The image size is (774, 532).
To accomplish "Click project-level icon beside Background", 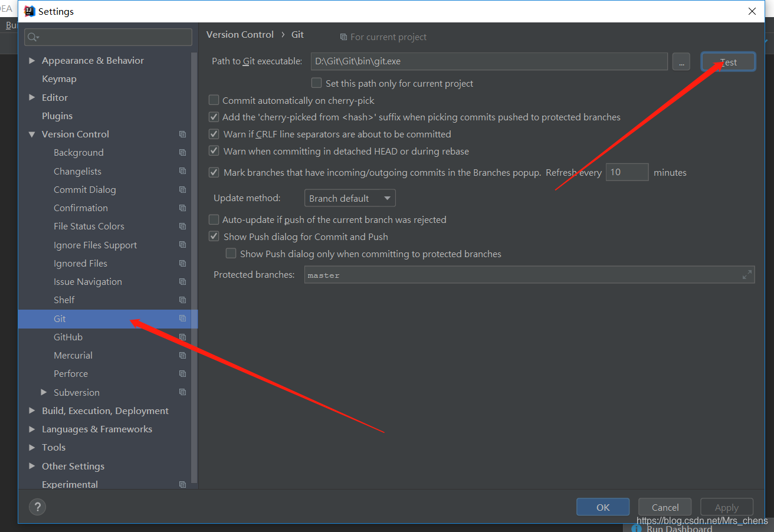I will (183, 152).
